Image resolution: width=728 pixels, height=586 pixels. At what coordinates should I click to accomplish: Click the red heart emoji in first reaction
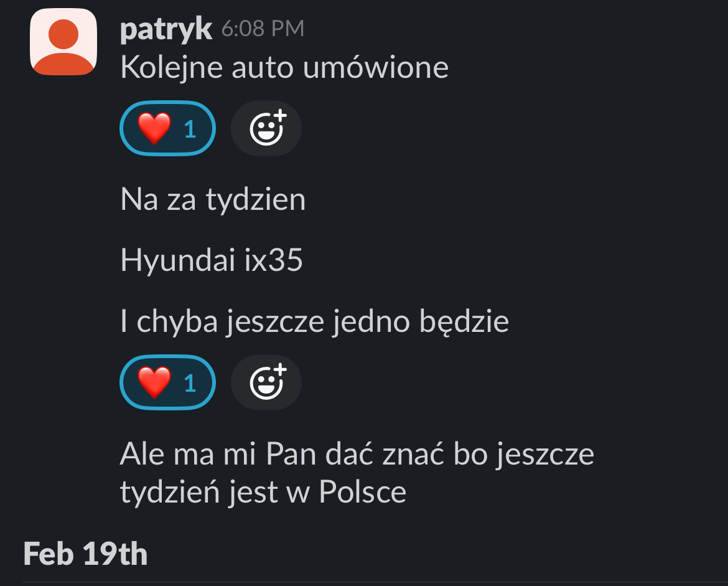click(154, 129)
